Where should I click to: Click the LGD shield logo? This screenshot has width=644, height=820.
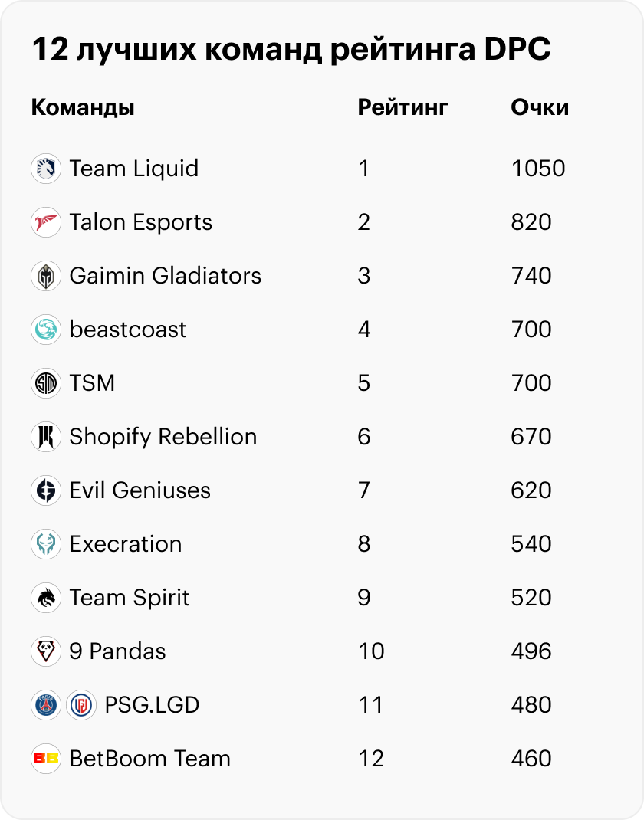(x=81, y=705)
